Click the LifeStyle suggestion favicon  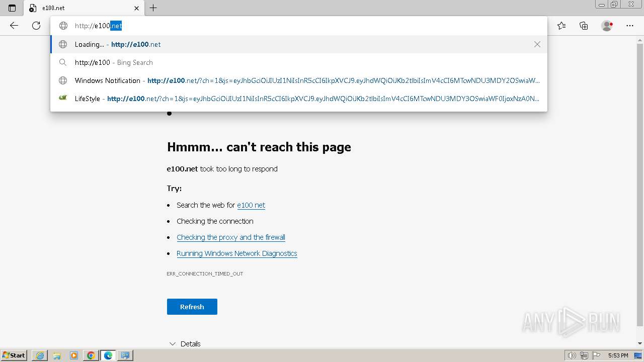(x=63, y=98)
